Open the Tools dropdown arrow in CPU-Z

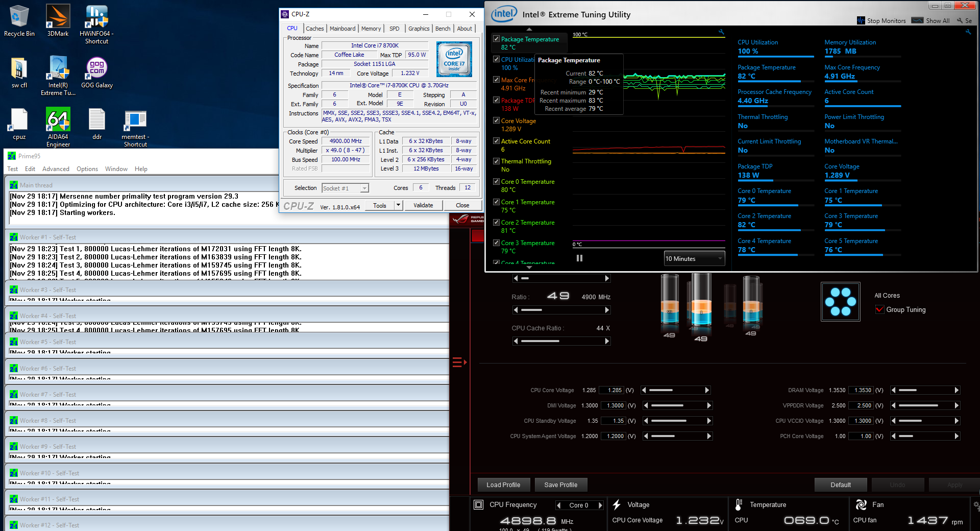coord(399,205)
